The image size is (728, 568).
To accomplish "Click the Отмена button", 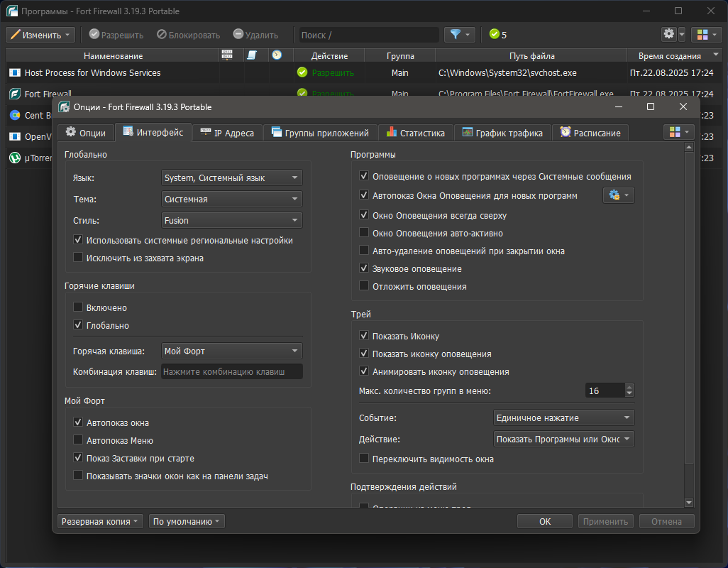I will click(666, 522).
